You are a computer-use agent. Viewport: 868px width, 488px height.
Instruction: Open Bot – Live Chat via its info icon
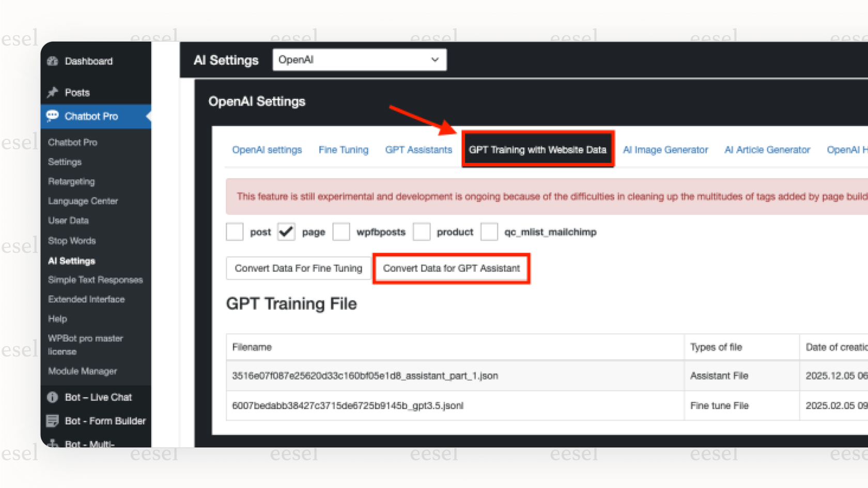click(x=53, y=397)
